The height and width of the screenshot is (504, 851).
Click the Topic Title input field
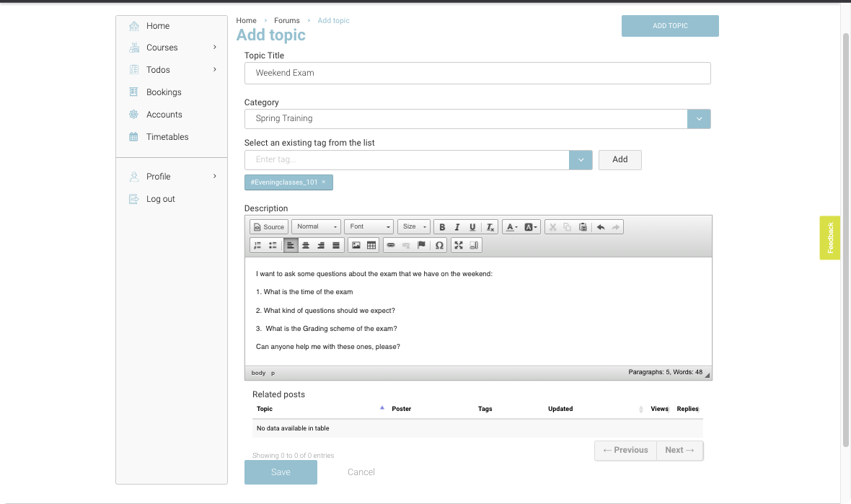(x=477, y=73)
